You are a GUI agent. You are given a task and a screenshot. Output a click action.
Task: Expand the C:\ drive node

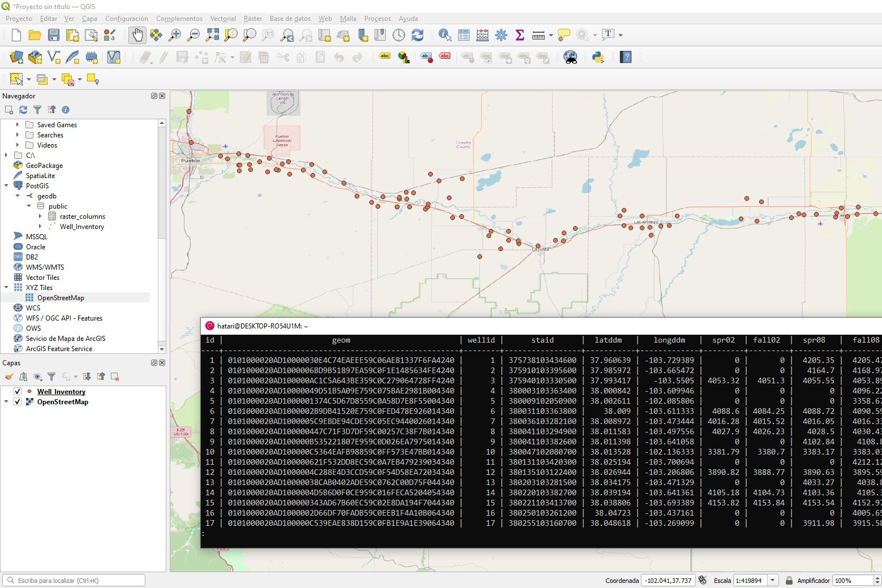[6, 155]
